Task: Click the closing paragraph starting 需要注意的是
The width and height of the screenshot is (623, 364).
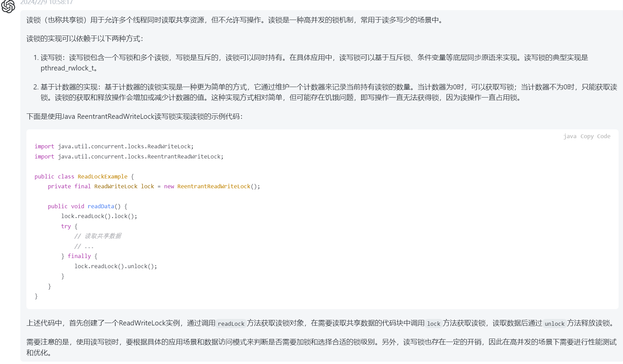Action: tap(321, 347)
